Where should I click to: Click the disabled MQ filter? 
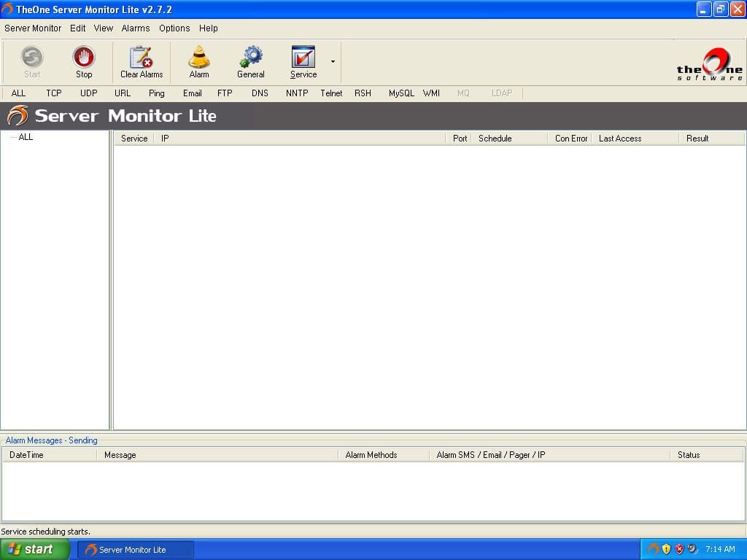point(463,93)
